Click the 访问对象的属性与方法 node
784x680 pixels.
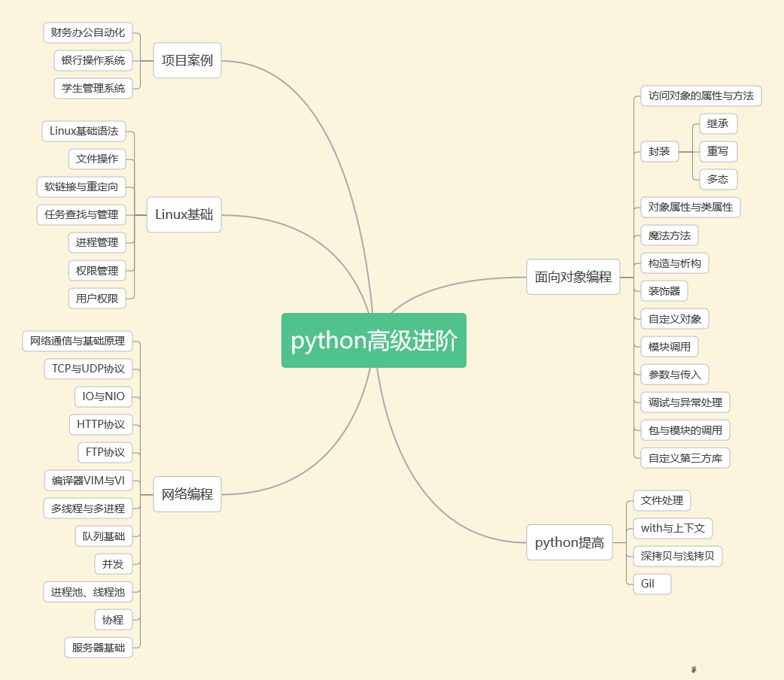point(701,96)
